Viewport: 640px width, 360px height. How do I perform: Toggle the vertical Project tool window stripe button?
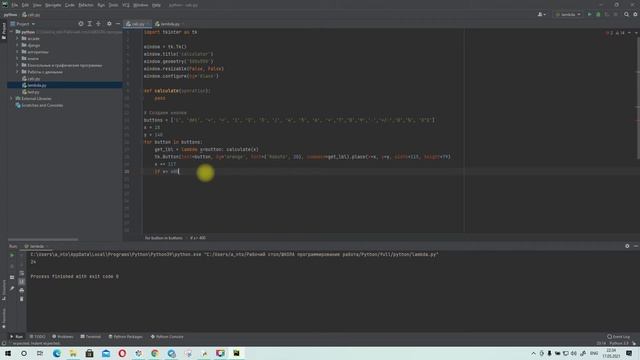point(4,31)
